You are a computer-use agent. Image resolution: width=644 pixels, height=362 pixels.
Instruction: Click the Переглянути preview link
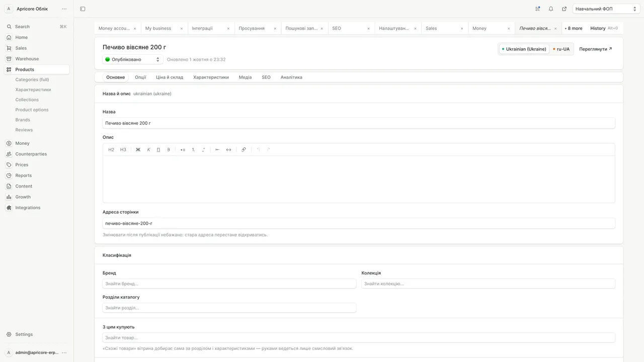tap(596, 49)
